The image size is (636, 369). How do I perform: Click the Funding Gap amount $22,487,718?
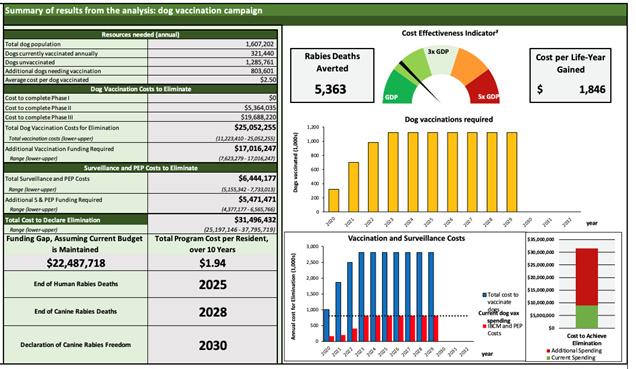coord(76,263)
